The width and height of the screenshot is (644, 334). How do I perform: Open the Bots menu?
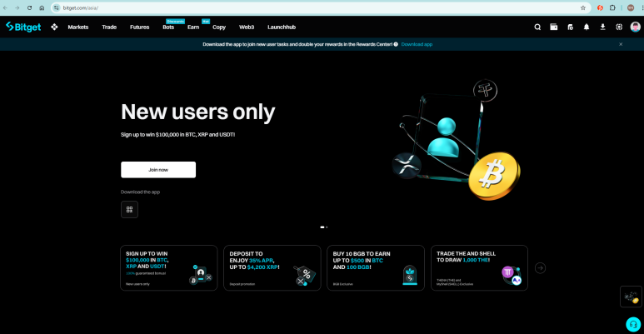click(168, 27)
